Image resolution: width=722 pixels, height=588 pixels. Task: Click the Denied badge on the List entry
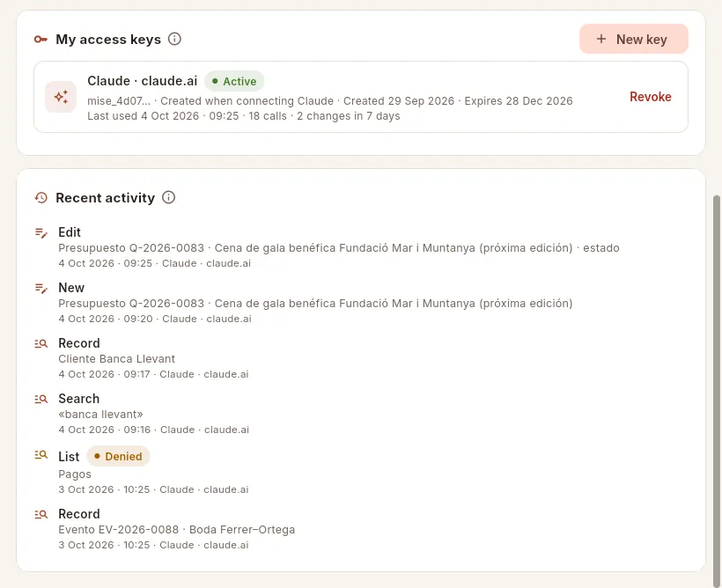coord(118,456)
